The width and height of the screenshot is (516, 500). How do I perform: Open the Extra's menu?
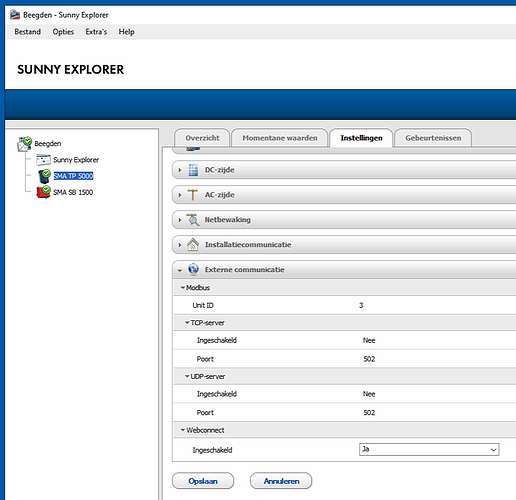96,32
